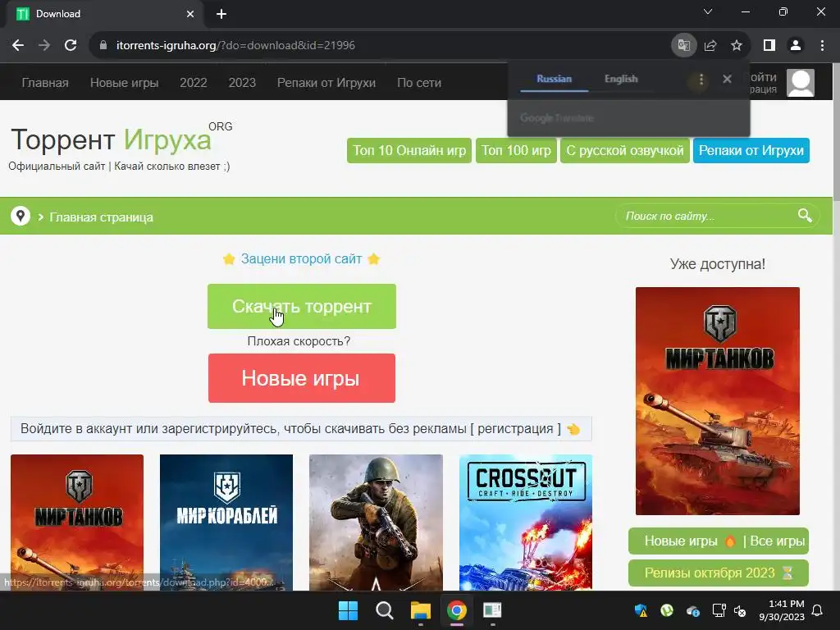Screen dimensions: 840x630
Task: Open the muted volume tray icon
Action: click(x=740, y=610)
